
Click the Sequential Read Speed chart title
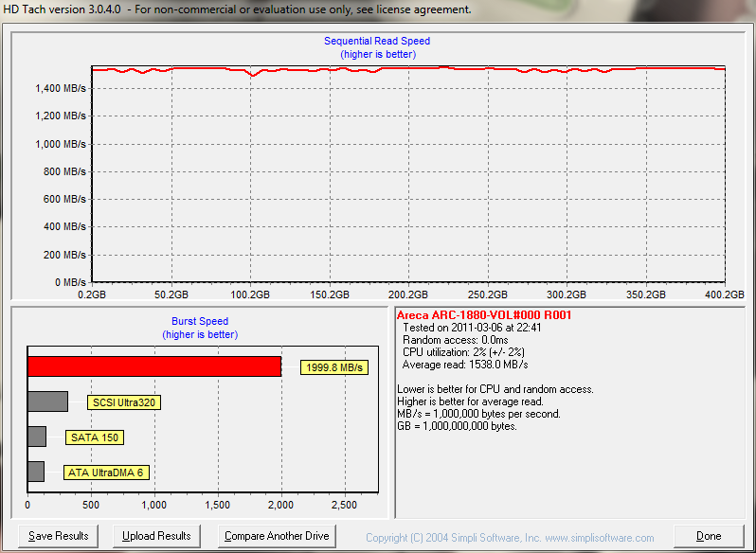pyautogui.click(x=377, y=41)
